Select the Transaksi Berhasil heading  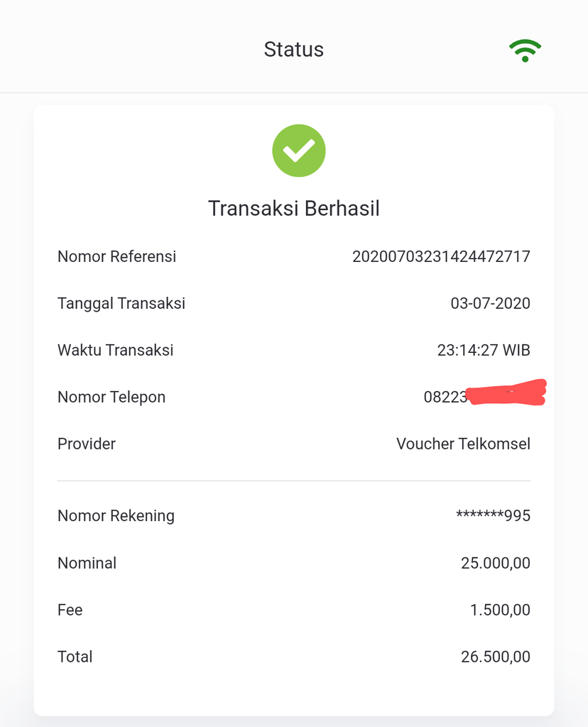[x=294, y=209]
